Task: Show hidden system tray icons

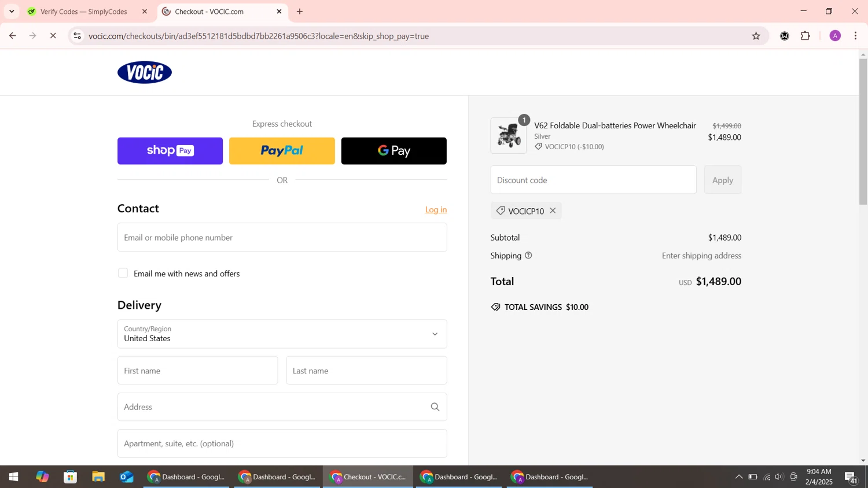Action: pos(739,477)
